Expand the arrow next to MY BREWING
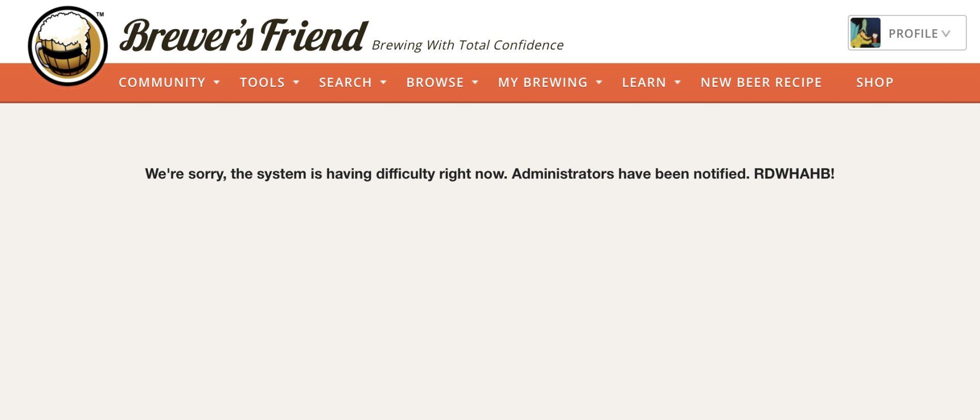The image size is (980, 420). click(x=599, y=82)
